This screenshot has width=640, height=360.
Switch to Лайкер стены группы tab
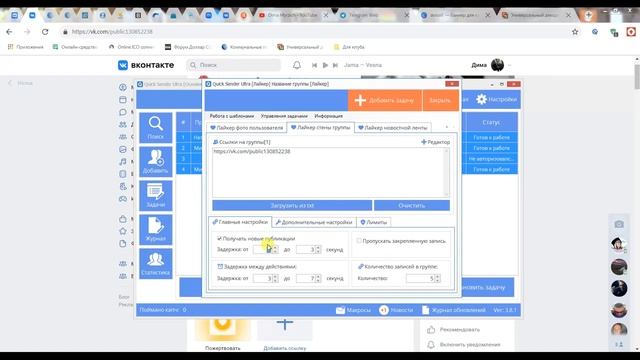(321, 127)
